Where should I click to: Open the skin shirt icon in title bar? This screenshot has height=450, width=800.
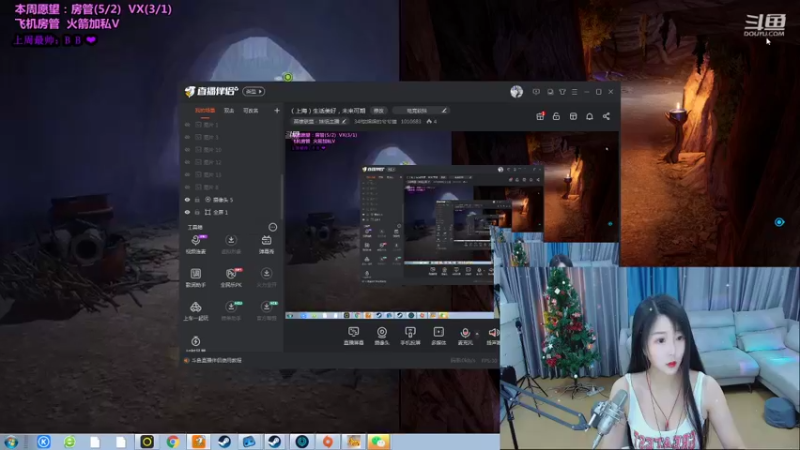coord(562,92)
